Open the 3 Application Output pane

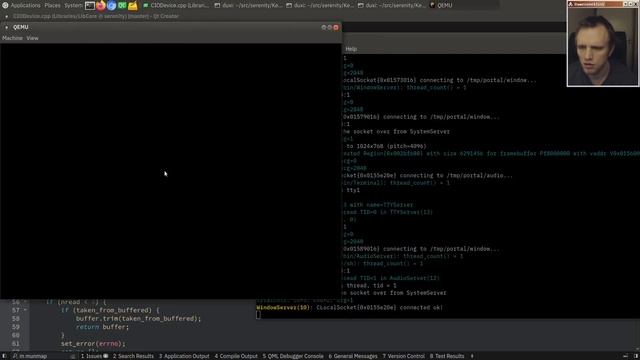coord(184,356)
